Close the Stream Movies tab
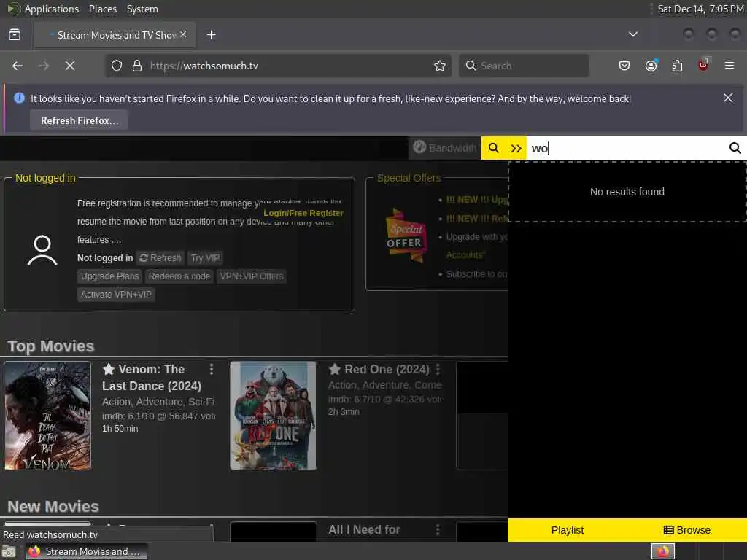 pos(183,35)
